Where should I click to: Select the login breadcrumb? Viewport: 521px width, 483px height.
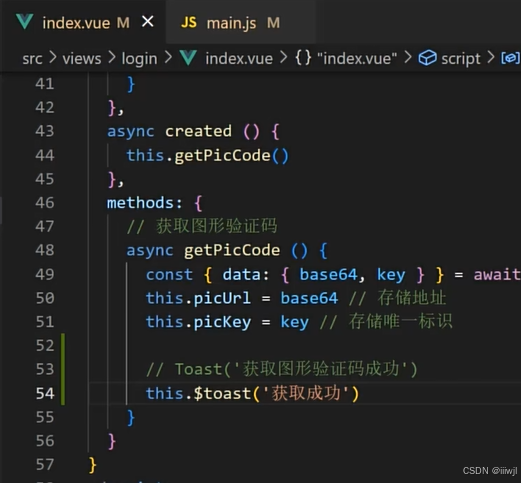[139, 59]
